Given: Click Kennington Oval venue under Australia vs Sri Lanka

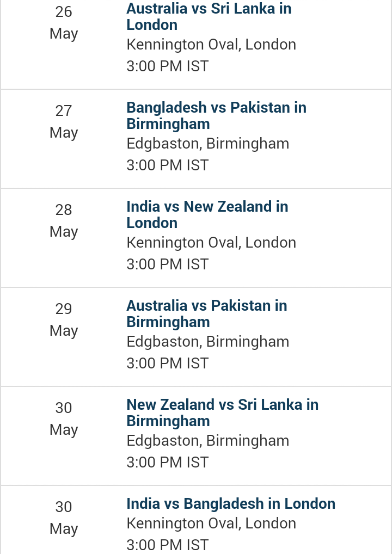Looking at the screenshot, I should [211, 45].
